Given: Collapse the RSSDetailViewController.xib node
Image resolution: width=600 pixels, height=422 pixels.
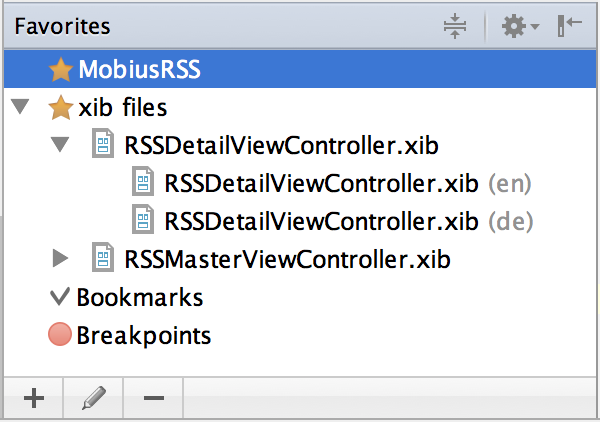Looking at the screenshot, I should point(61,145).
